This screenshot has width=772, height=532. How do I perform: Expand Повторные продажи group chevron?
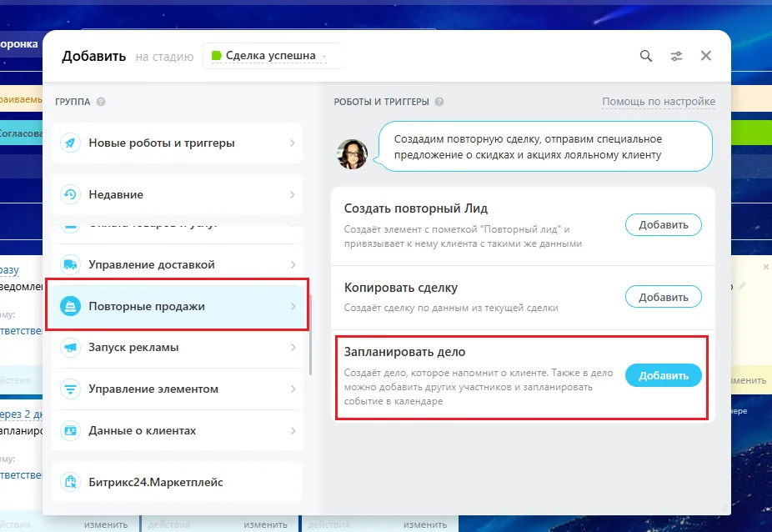[293, 306]
